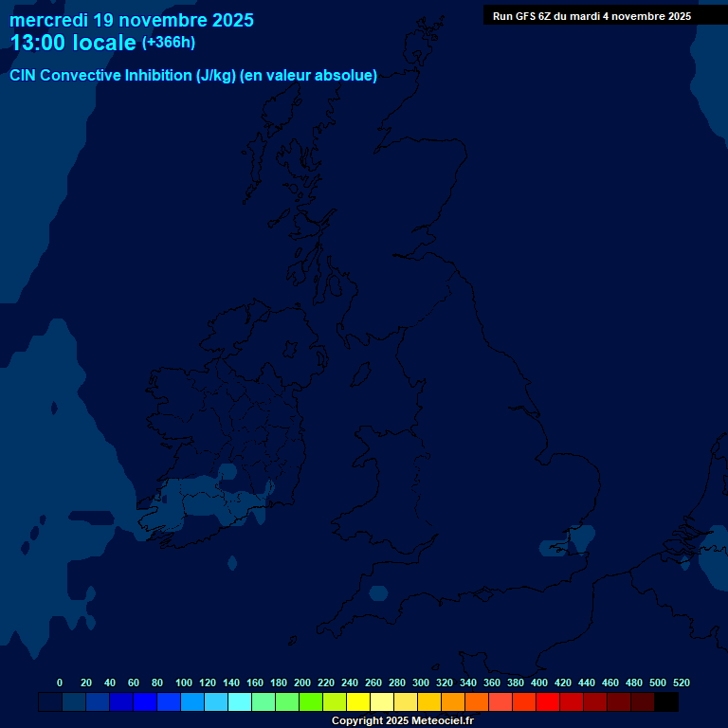Click the black swatch at the 500 mark
The image size is (728, 728).
[x=666, y=702]
